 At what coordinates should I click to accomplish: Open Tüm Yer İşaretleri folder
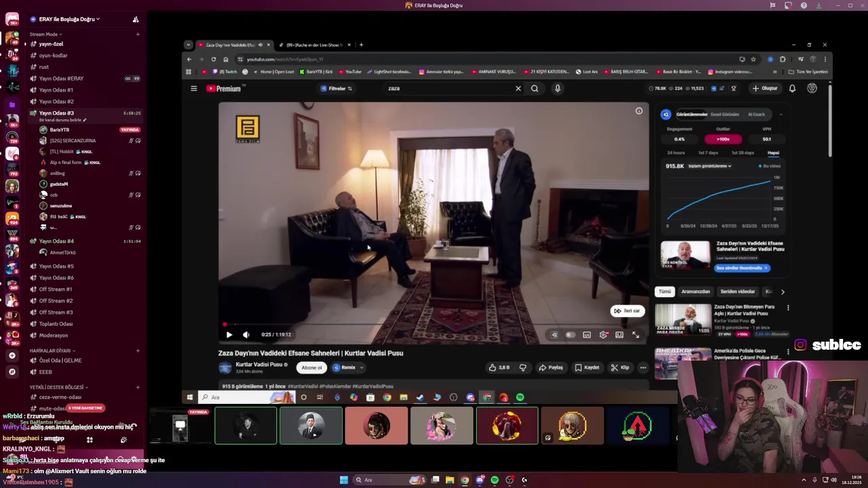point(808,72)
